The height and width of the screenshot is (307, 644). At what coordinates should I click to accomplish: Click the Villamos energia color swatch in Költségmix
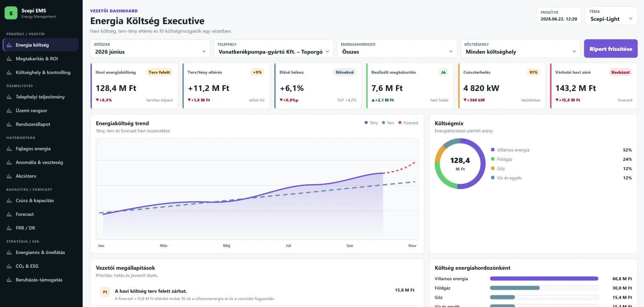coord(493,150)
